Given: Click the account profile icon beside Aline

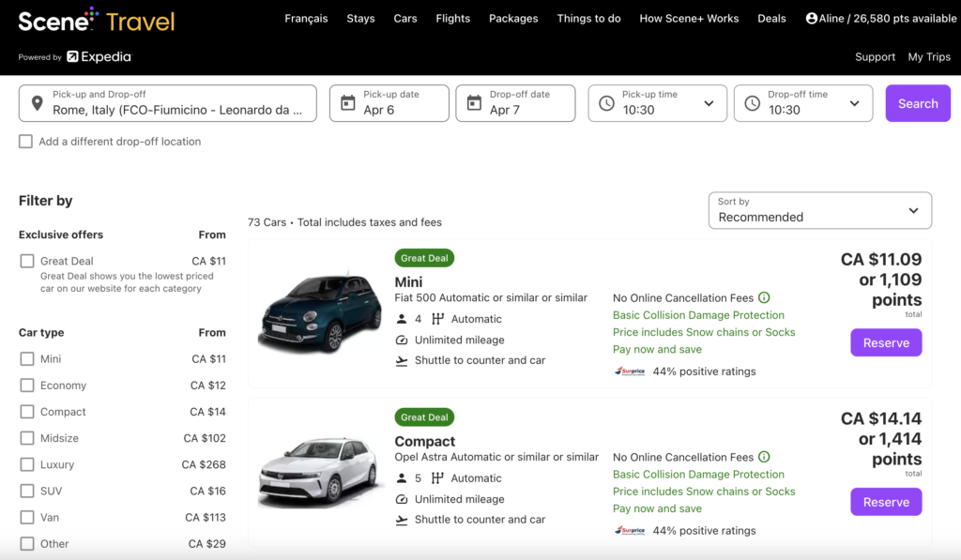Looking at the screenshot, I should coord(811,18).
